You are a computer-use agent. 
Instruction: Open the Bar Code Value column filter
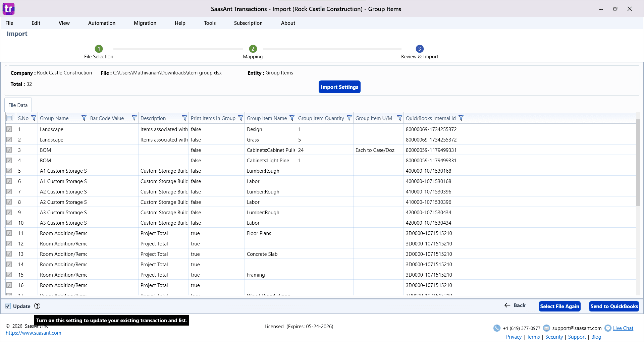click(134, 118)
